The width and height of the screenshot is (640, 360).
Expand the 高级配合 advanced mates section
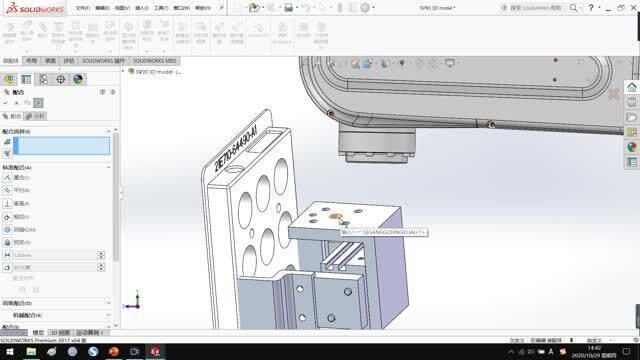point(108,303)
